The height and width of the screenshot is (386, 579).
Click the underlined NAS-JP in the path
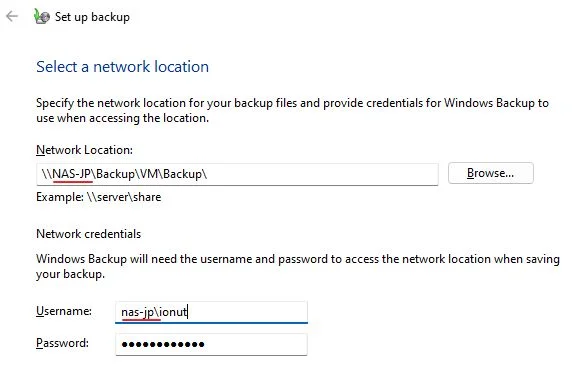72,174
